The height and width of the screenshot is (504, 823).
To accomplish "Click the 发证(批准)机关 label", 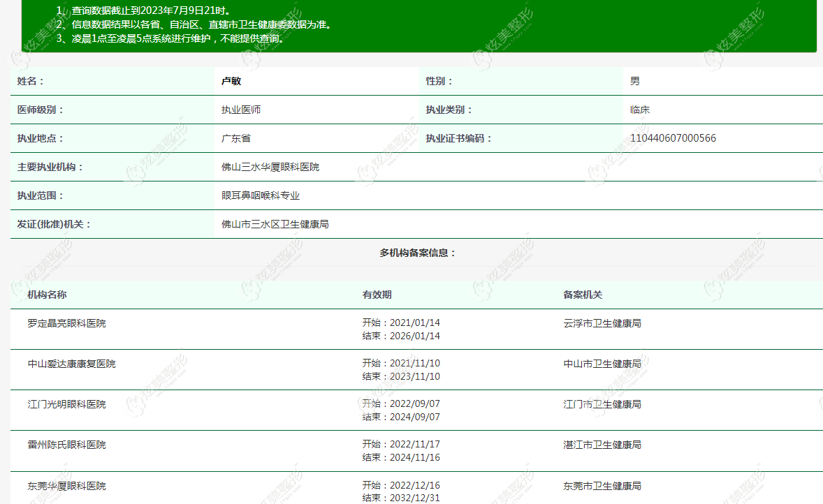I will coord(54,224).
